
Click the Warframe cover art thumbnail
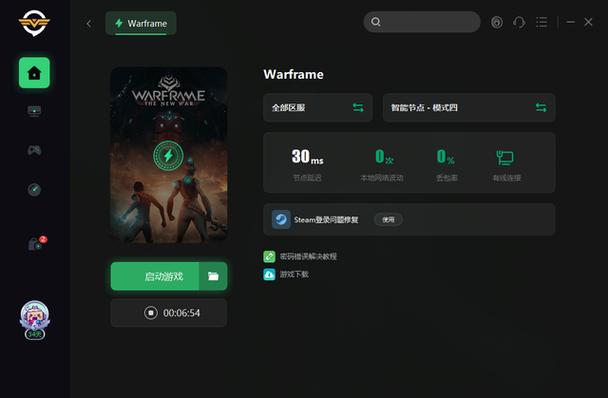(169, 155)
